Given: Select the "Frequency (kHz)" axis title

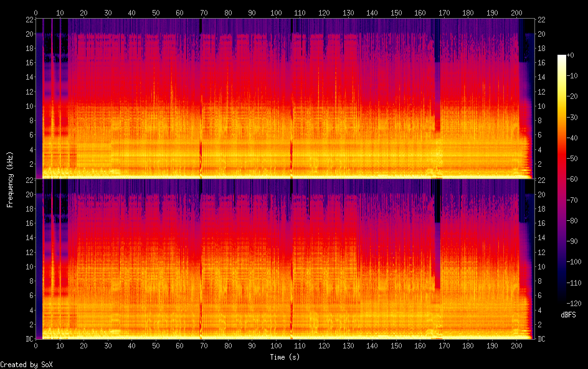Looking at the screenshot, I should pos(10,179).
